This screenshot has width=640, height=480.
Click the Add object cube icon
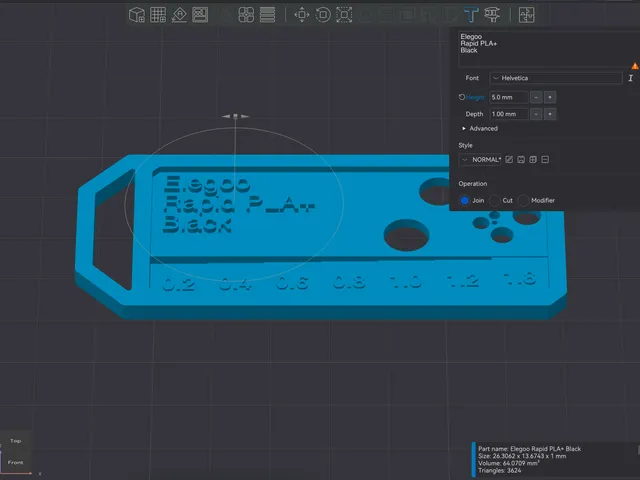coord(137,15)
